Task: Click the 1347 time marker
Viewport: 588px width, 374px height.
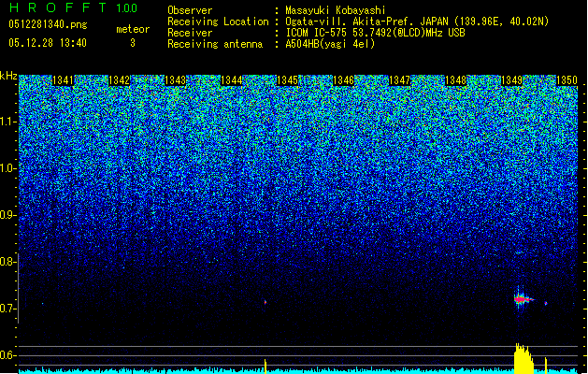Action: pyautogui.click(x=399, y=80)
